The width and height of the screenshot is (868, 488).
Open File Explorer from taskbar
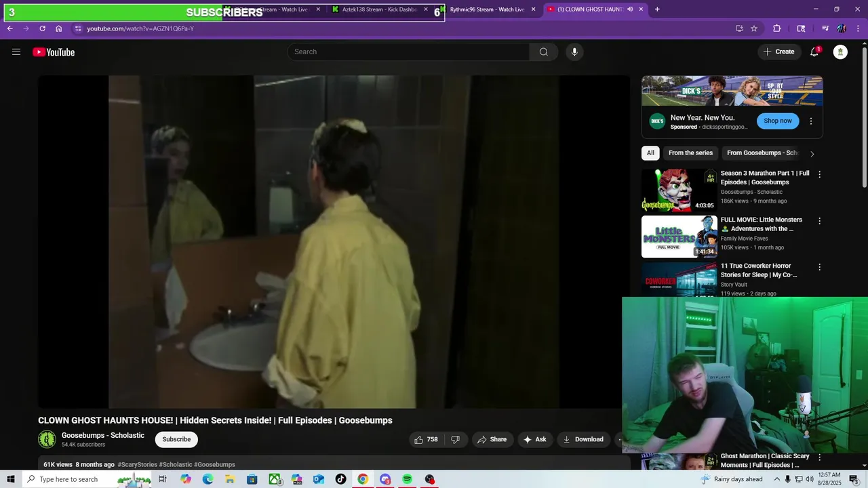tap(230, 479)
